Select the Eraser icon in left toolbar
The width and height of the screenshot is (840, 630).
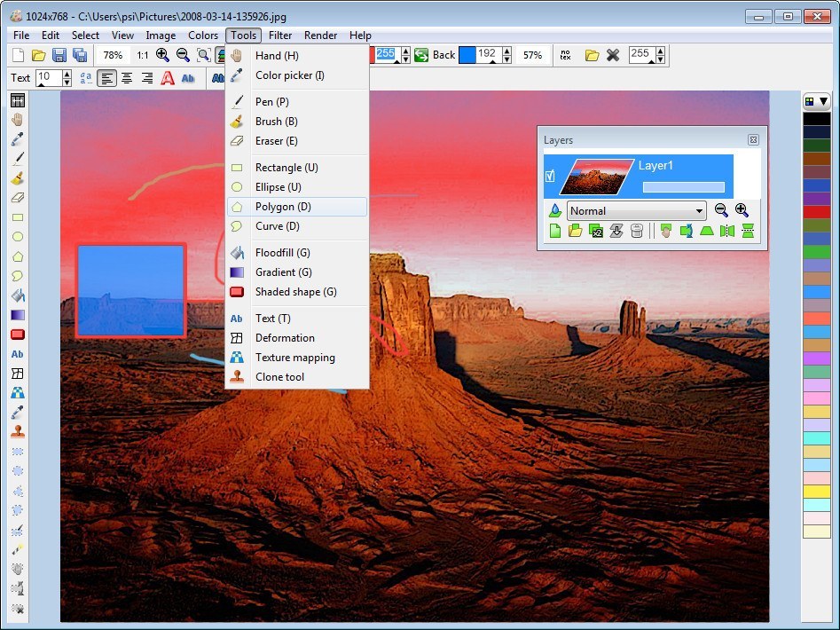17,198
